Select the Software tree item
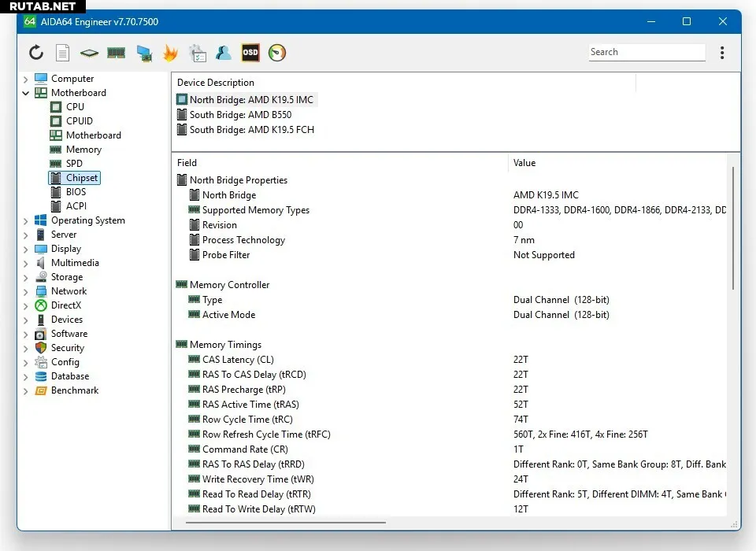The width and height of the screenshot is (756, 551). coord(61,334)
